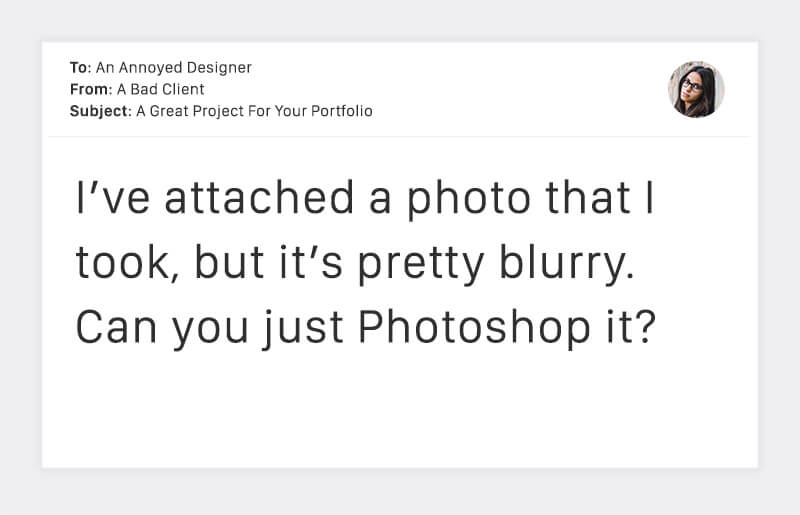Click the line "Can you just Photoshop it?"
The height and width of the screenshot is (515, 800).
point(364,328)
